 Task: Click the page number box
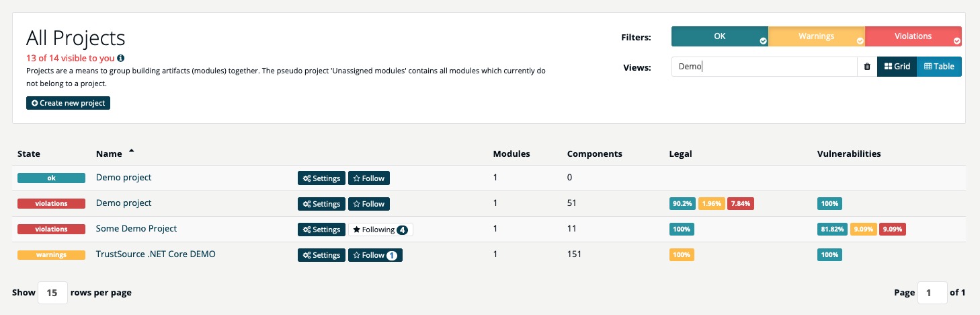(x=932, y=293)
